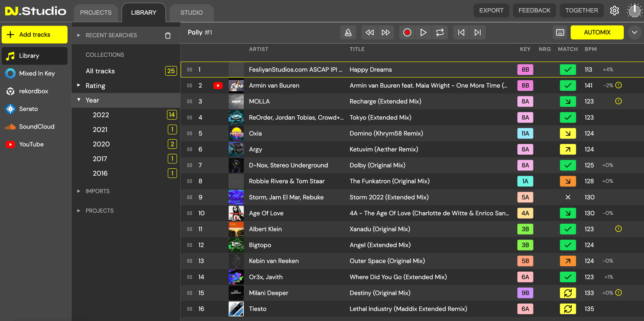This screenshot has width=644, height=321.
Task: Click sync match icon for Destiny track
Action: (x=568, y=293)
